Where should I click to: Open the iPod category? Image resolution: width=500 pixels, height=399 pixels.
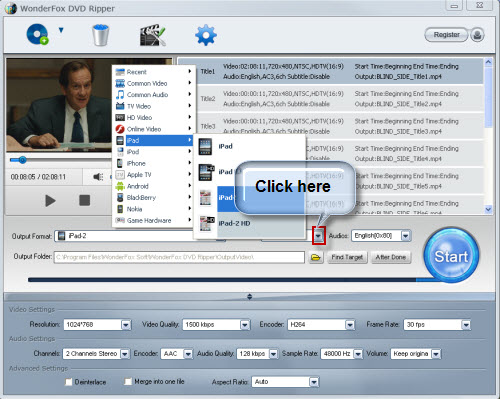153,152
